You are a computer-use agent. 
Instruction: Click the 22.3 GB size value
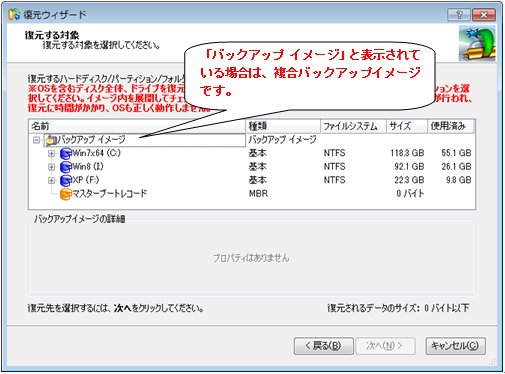point(409,180)
